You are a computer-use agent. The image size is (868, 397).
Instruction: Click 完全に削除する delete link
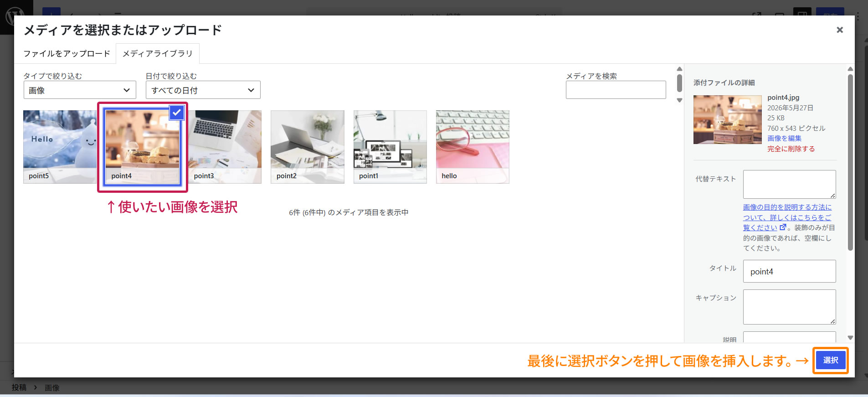tap(791, 149)
